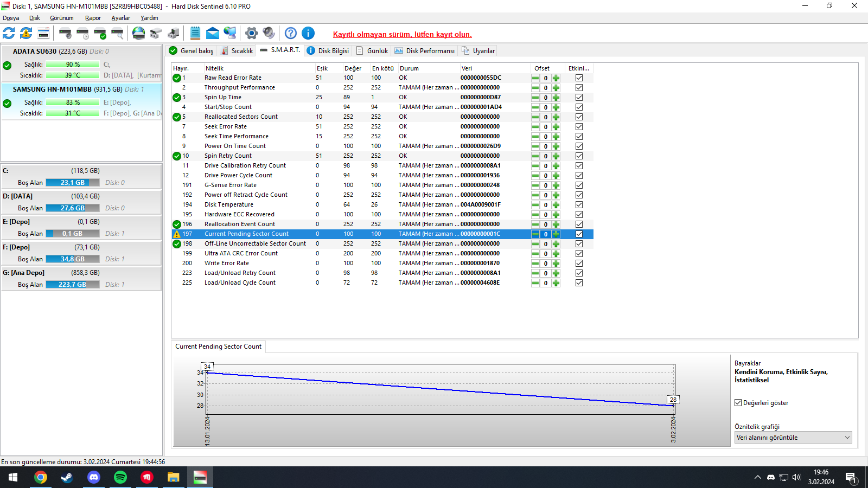Open Steam from the taskbar
This screenshot has width=868, height=488.
(x=67, y=477)
